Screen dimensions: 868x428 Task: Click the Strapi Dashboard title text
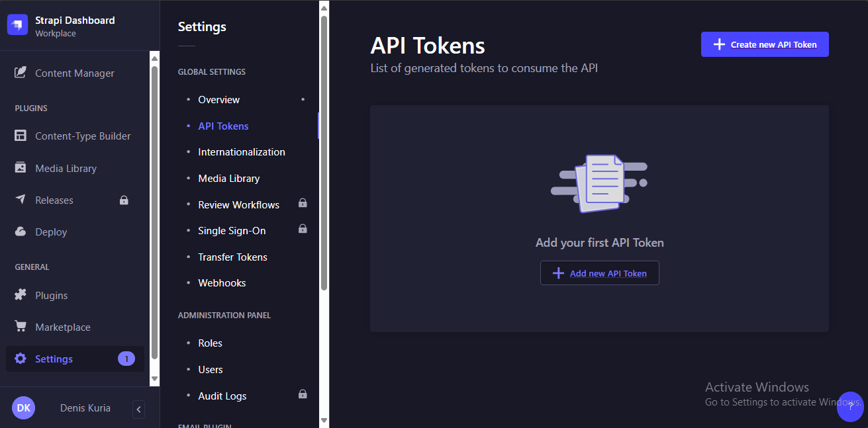tap(75, 20)
